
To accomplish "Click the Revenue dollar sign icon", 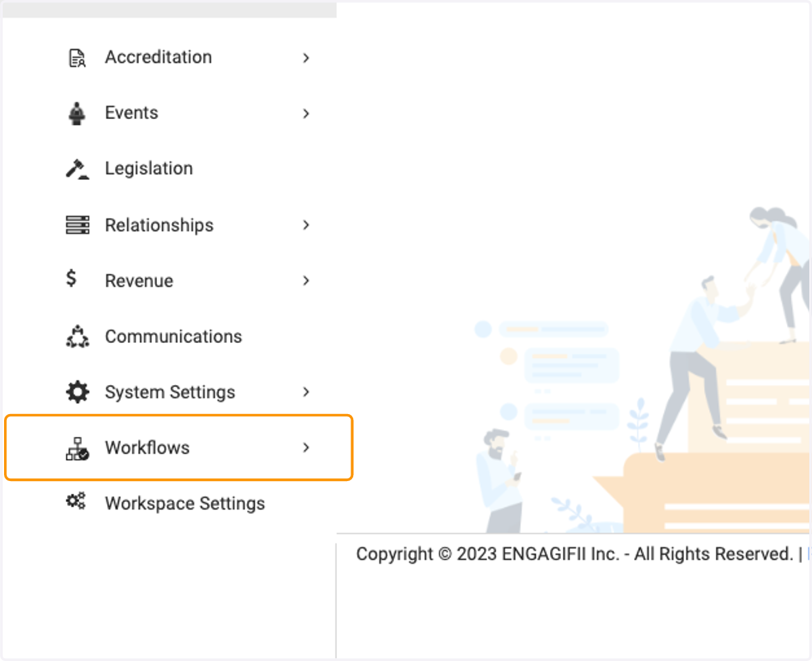I will point(71,279).
